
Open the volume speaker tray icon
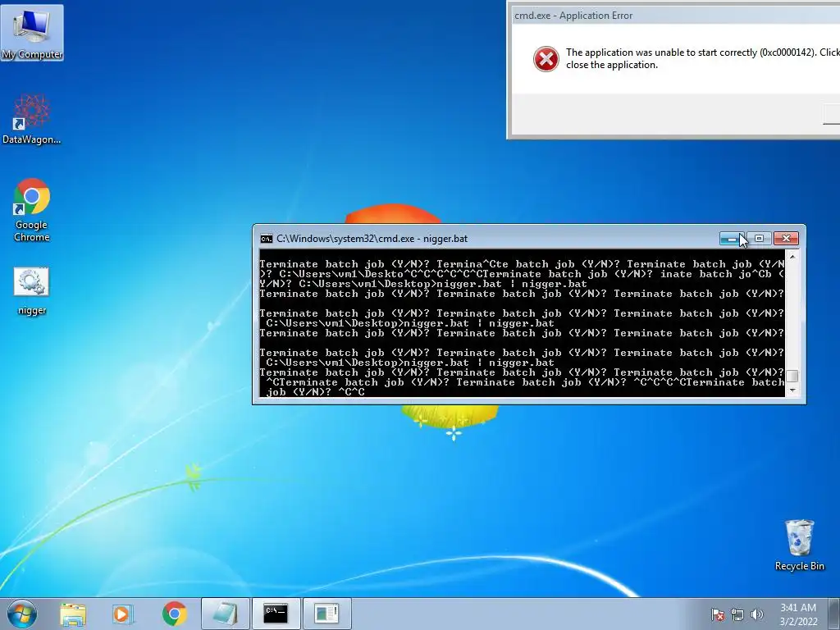[757, 614]
